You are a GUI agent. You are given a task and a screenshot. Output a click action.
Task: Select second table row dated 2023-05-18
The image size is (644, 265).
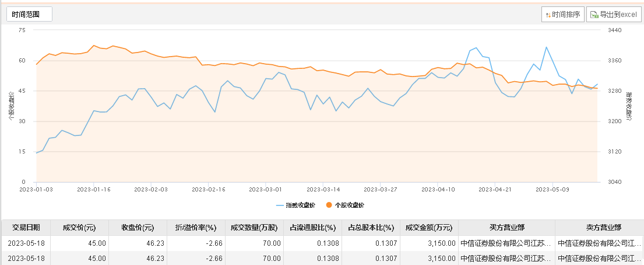pyautogui.click(x=322, y=258)
